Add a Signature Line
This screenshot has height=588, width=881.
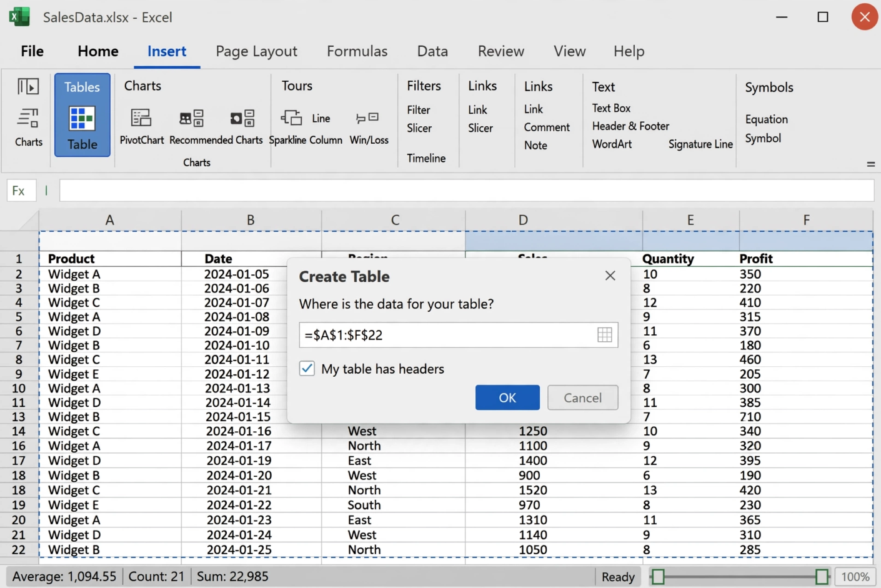click(700, 144)
